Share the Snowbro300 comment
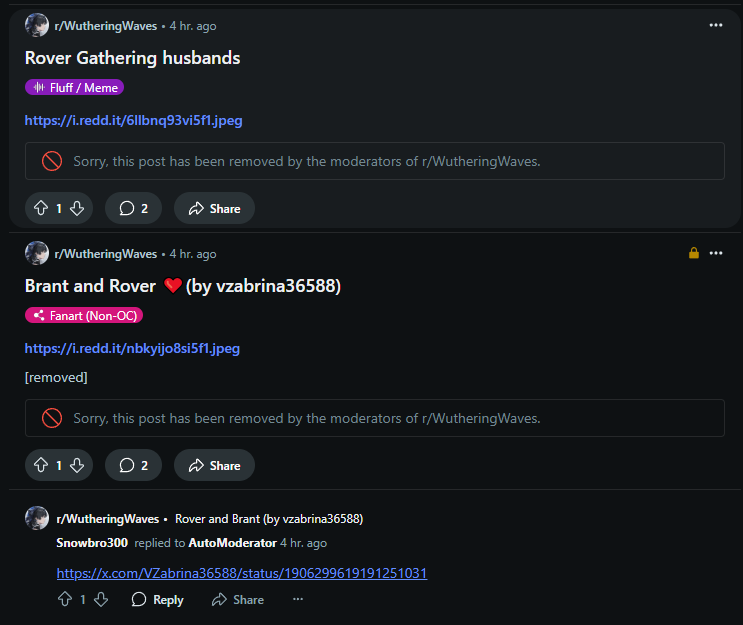The image size is (743, 625). point(238,599)
